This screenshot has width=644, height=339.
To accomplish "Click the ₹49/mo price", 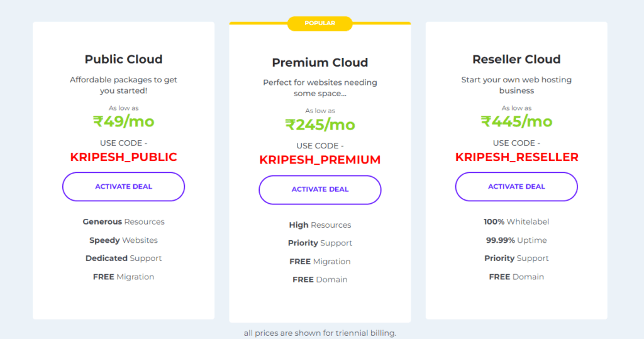I will [123, 121].
